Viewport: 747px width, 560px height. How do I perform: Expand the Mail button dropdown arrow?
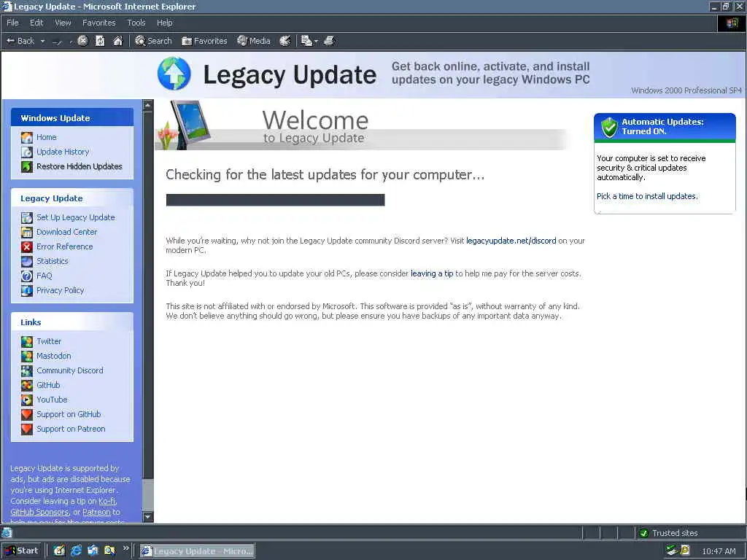point(316,42)
